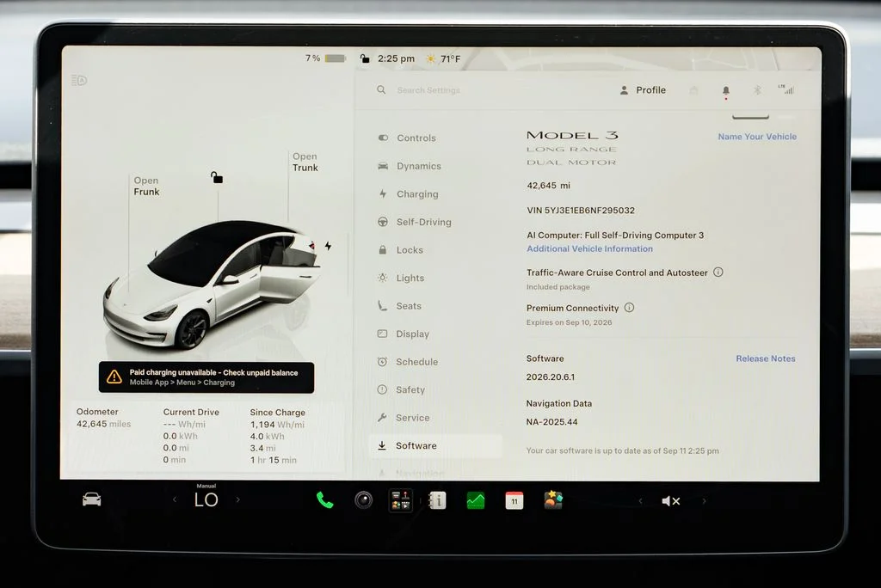Tap Open Frunk
Image resolution: width=881 pixels, height=588 pixels.
[x=146, y=186]
